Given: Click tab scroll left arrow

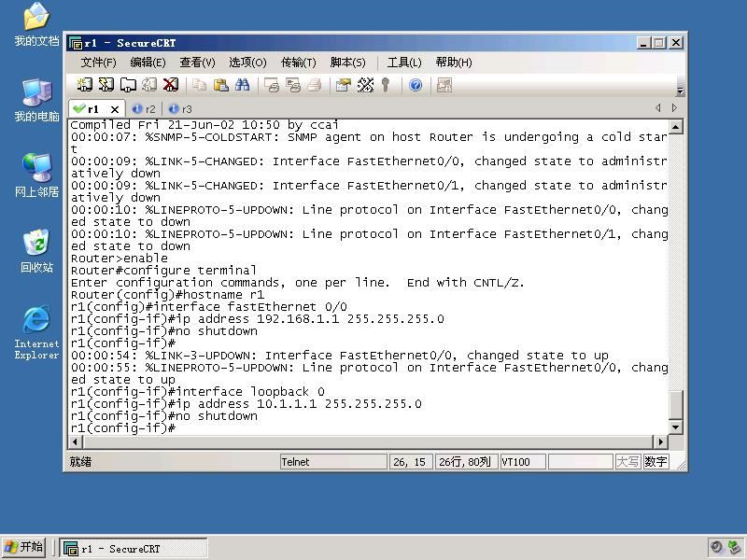Looking at the screenshot, I should tap(658, 108).
